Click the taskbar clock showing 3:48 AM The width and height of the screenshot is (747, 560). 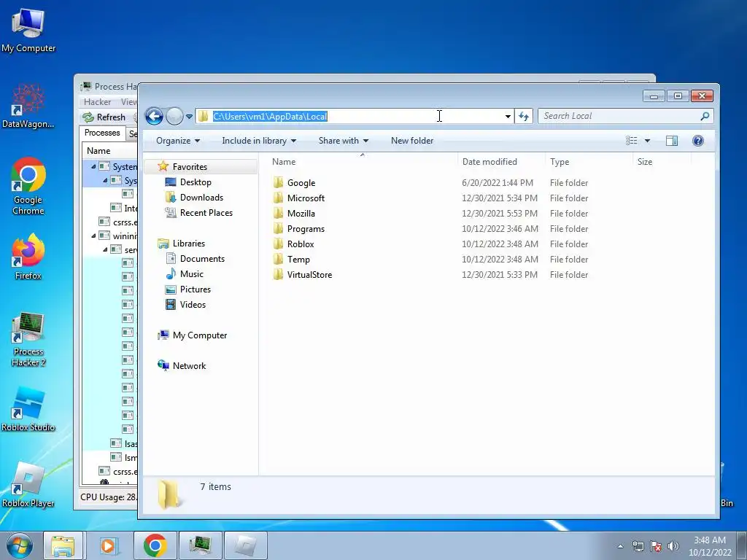point(710,546)
